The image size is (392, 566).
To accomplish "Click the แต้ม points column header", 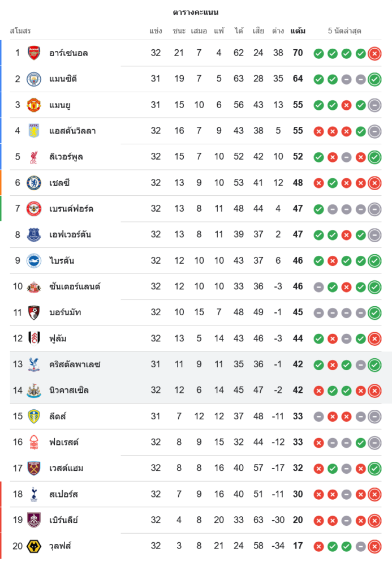I will coord(298,31).
